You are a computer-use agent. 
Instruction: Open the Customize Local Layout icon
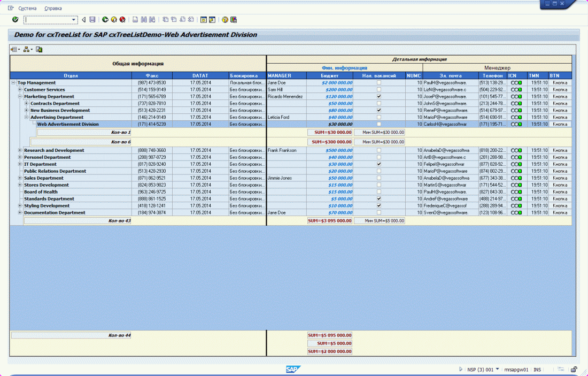[234, 19]
